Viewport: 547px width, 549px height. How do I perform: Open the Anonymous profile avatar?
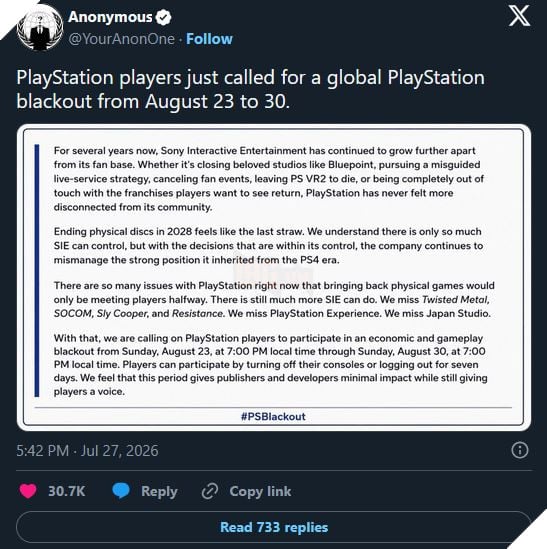[x=40, y=28]
